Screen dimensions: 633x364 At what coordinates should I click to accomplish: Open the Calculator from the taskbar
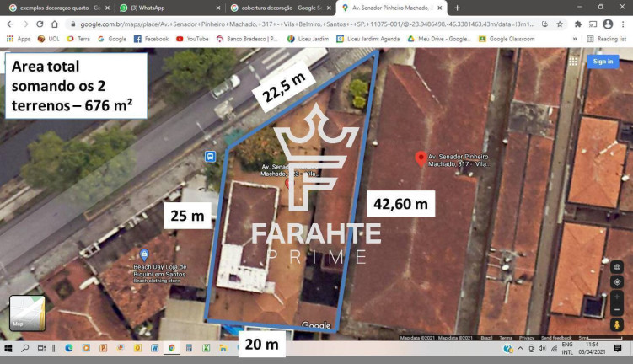[x=189, y=348]
